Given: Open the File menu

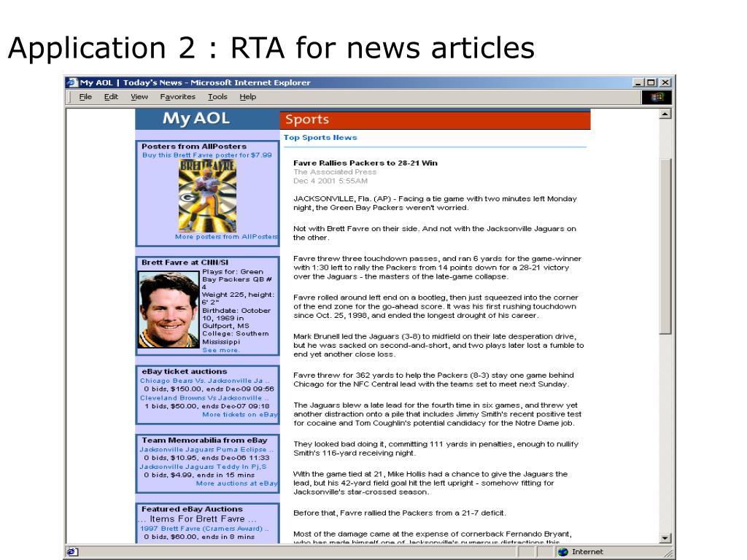Looking at the screenshot, I should click(85, 97).
